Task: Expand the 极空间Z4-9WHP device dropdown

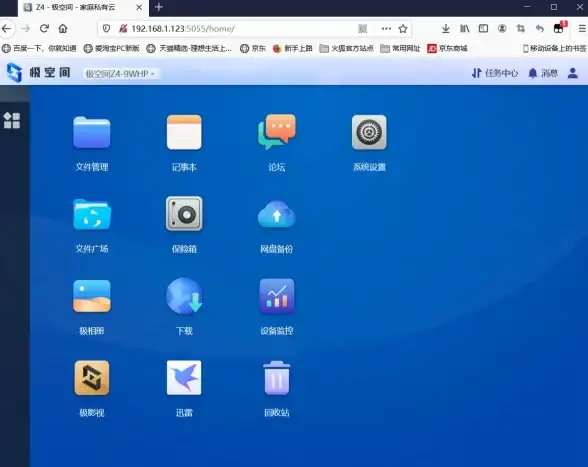Action: (120, 74)
